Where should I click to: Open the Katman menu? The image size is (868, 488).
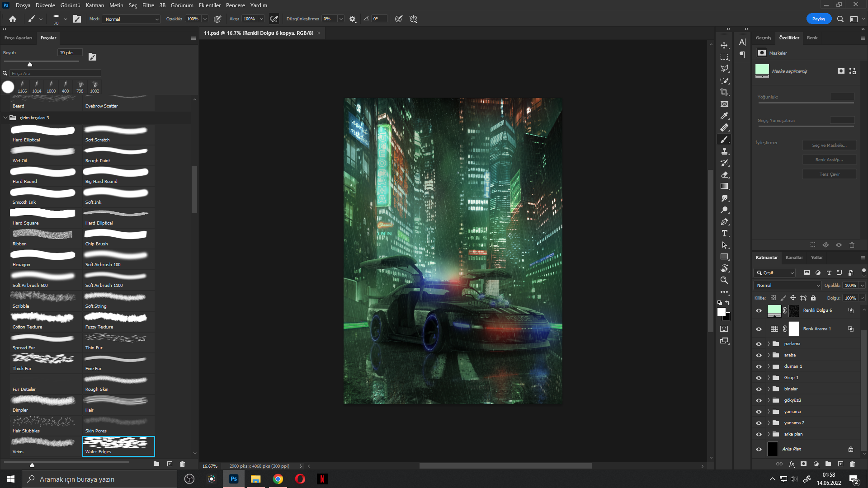(x=95, y=5)
